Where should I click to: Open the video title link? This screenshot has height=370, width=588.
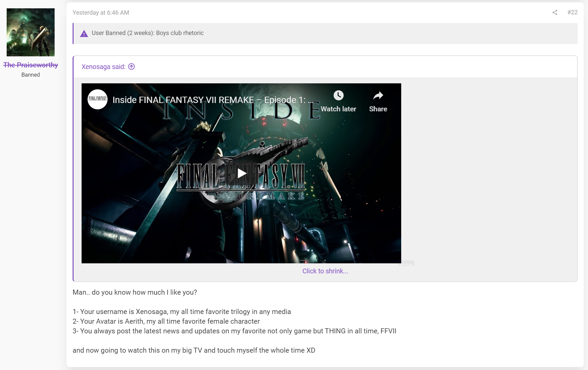pyautogui.click(x=213, y=100)
